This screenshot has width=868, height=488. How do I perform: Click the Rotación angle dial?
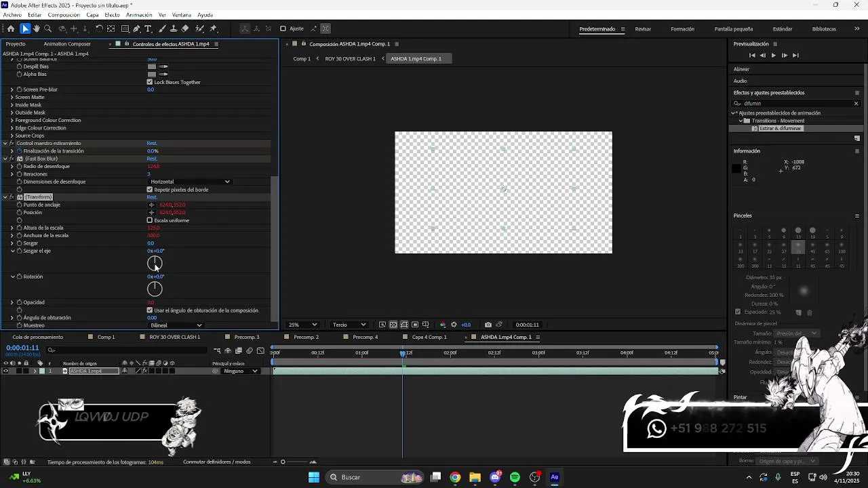pyautogui.click(x=155, y=289)
